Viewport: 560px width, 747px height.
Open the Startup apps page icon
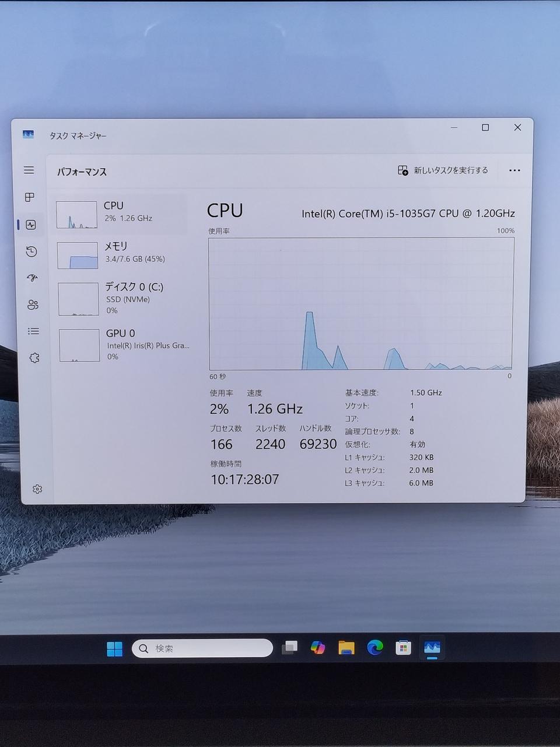pyautogui.click(x=32, y=278)
